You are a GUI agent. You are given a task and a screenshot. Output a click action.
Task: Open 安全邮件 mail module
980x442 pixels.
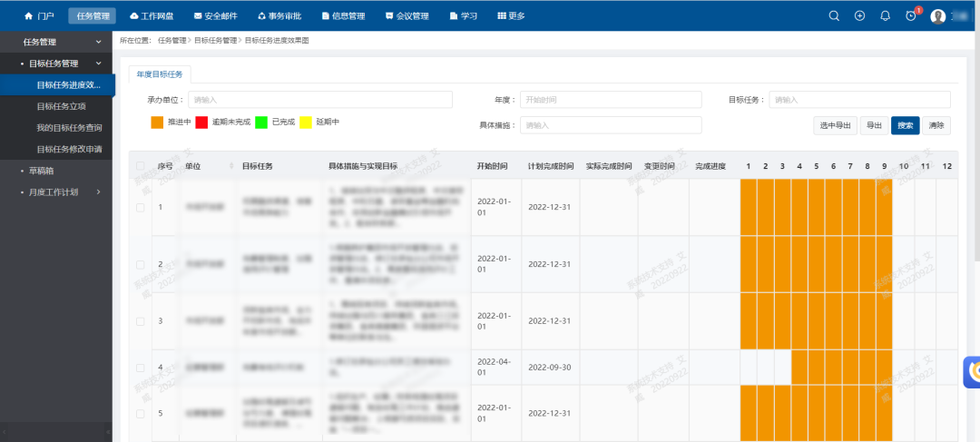point(214,16)
